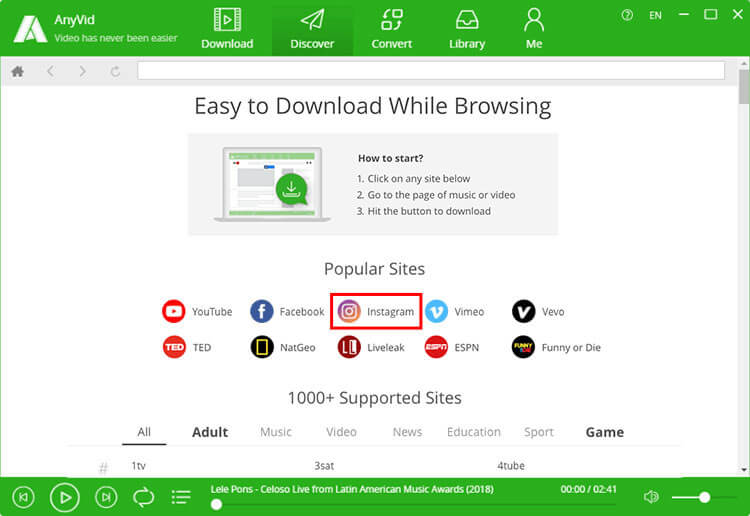Screen dimensions: 750x516
Task: Skip to next track
Action: click(106, 497)
